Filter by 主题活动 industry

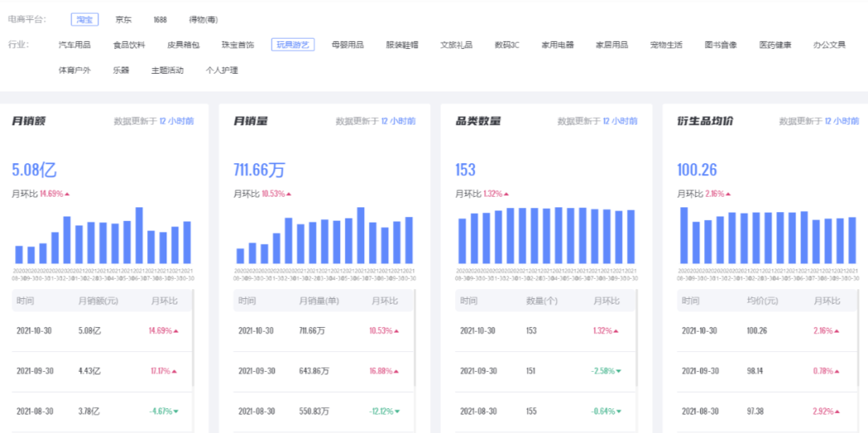click(x=167, y=70)
